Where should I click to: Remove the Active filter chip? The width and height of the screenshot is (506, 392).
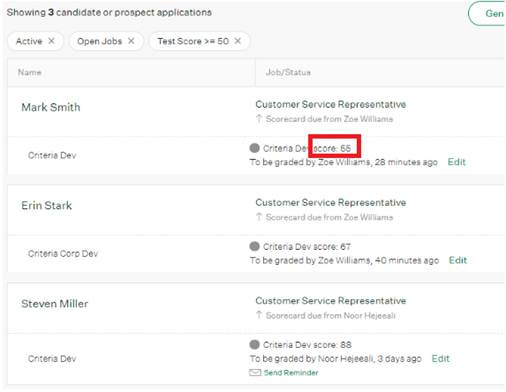(51, 41)
